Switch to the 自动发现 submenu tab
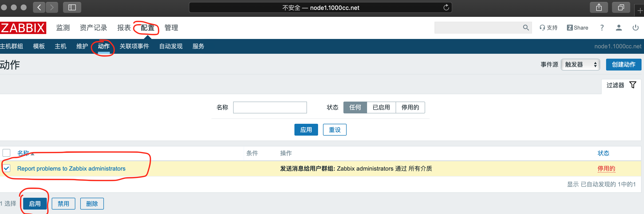The height and width of the screenshot is (214, 644). point(171,46)
